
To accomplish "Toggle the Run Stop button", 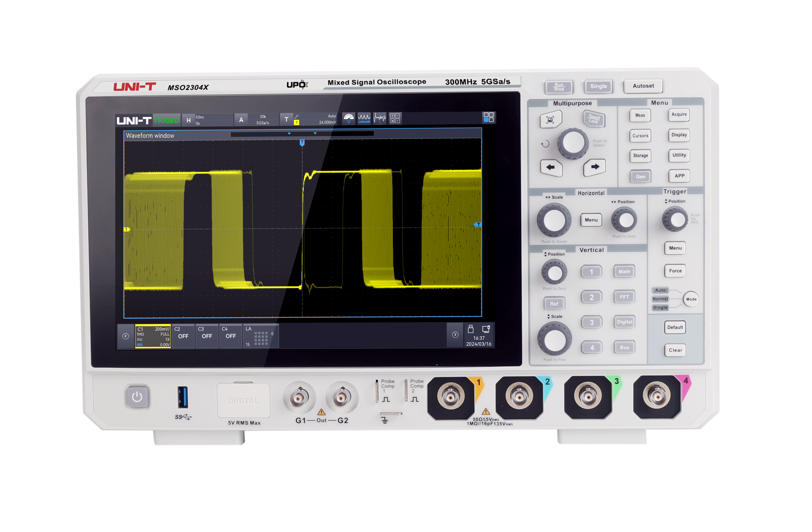I will point(559,87).
